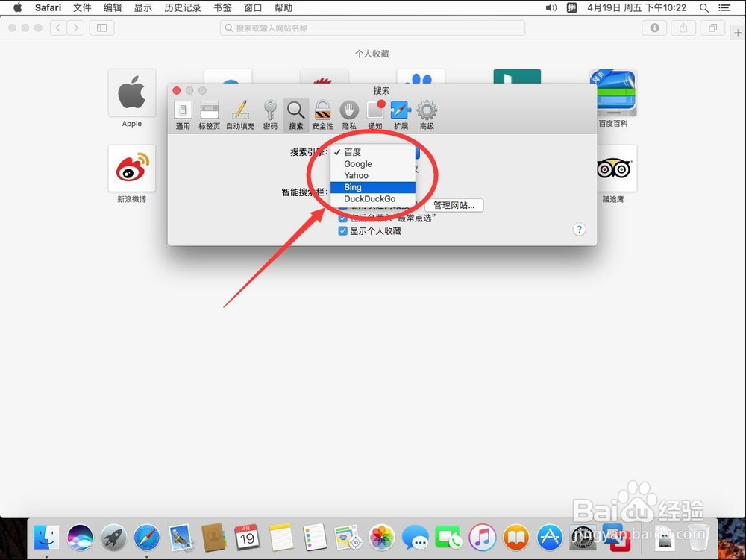
Task: Open the 书签 menu
Action: (x=222, y=7)
